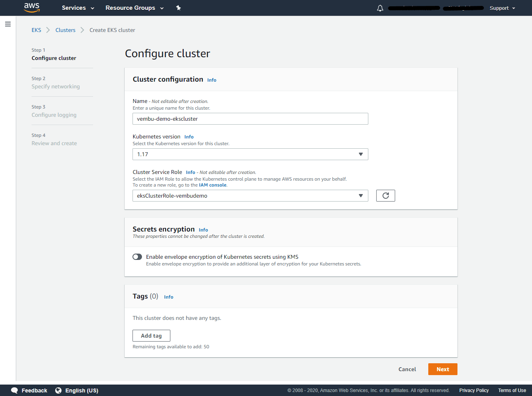Open the Kubernetes version 1.17 dropdown
The height and width of the screenshot is (396, 532).
[x=250, y=154]
